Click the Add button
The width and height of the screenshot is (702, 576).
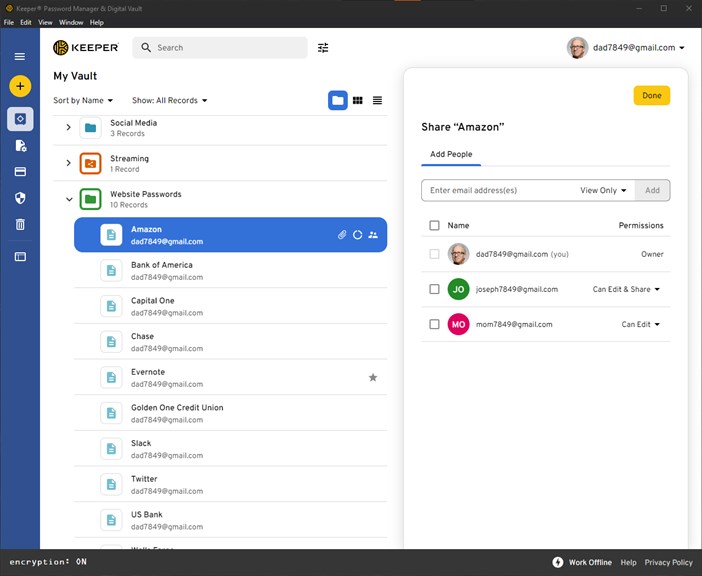[652, 190]
